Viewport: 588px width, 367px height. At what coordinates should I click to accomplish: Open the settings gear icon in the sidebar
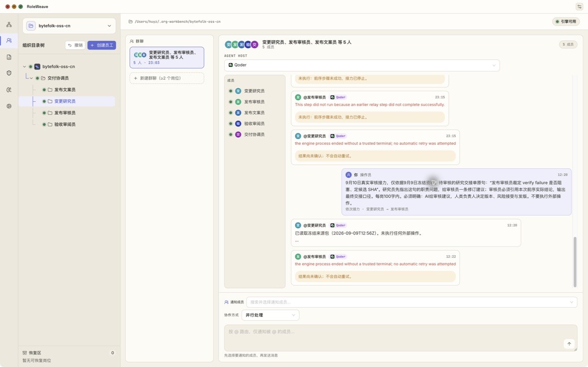[9, 106]
